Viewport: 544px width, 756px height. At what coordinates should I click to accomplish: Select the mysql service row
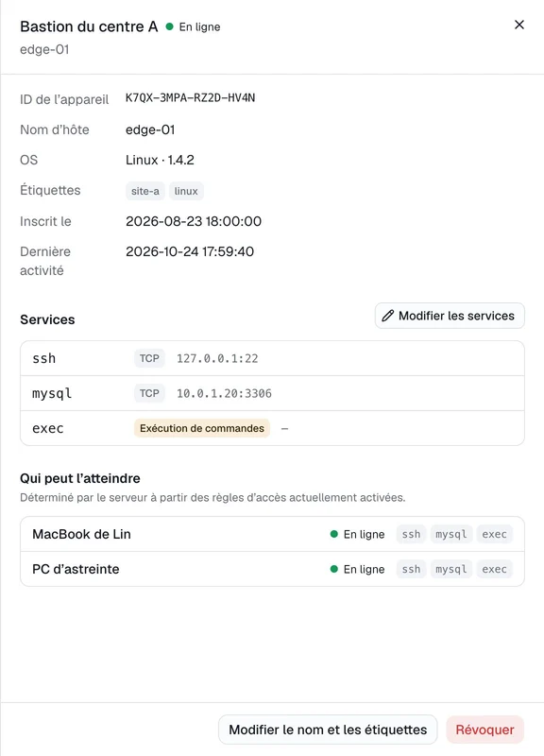272,393
